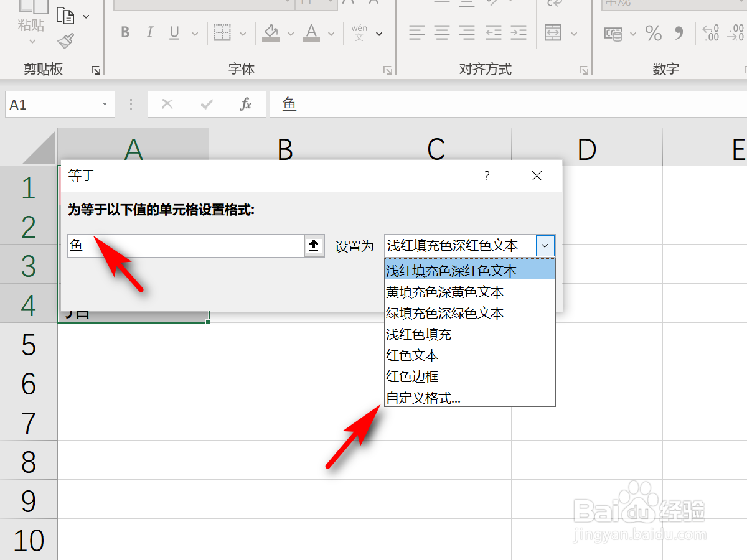The width and height of the screenshot is (747, 560).
Task: Increase indent
Action: click(x=519, y=32)
